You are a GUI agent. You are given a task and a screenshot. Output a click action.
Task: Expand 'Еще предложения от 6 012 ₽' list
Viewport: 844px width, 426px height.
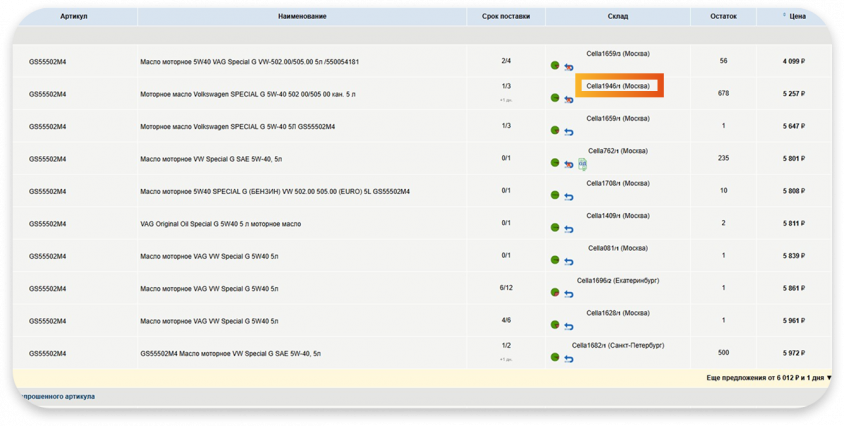[x=768, y=378]
